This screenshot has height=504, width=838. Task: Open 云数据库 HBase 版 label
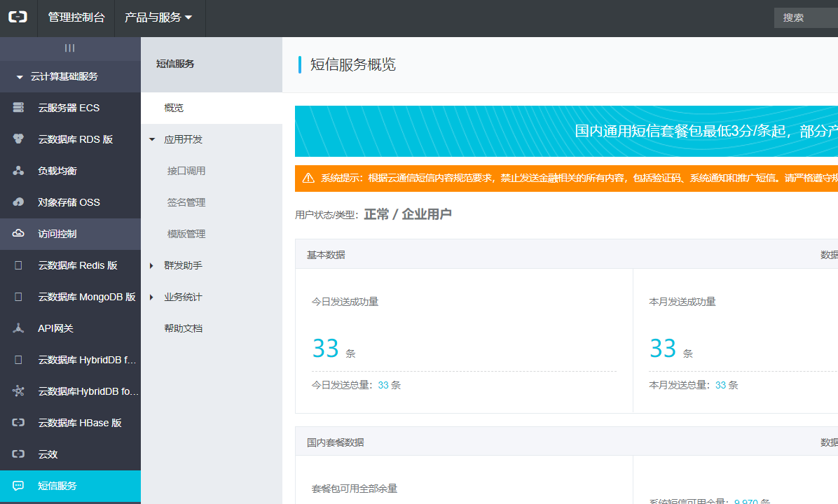(x=80, y=423)
